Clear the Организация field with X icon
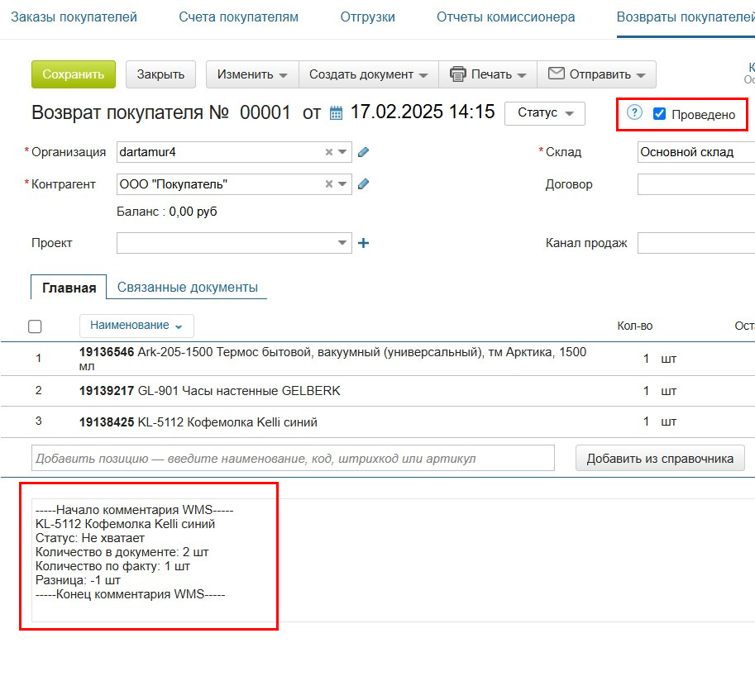755x700 pixels. point(328,152)
